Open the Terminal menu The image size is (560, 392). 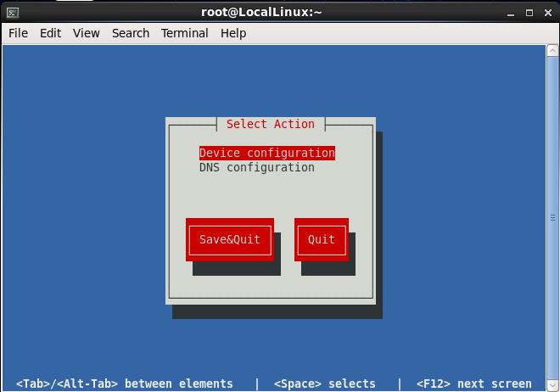pos(184,33)
